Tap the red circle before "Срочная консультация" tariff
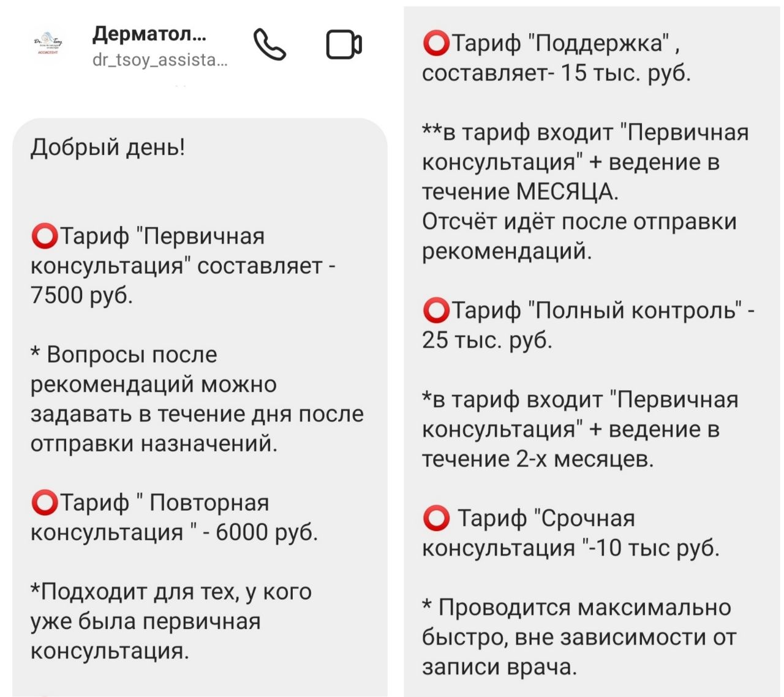784x697 pixels. click(x=435, y=519)
